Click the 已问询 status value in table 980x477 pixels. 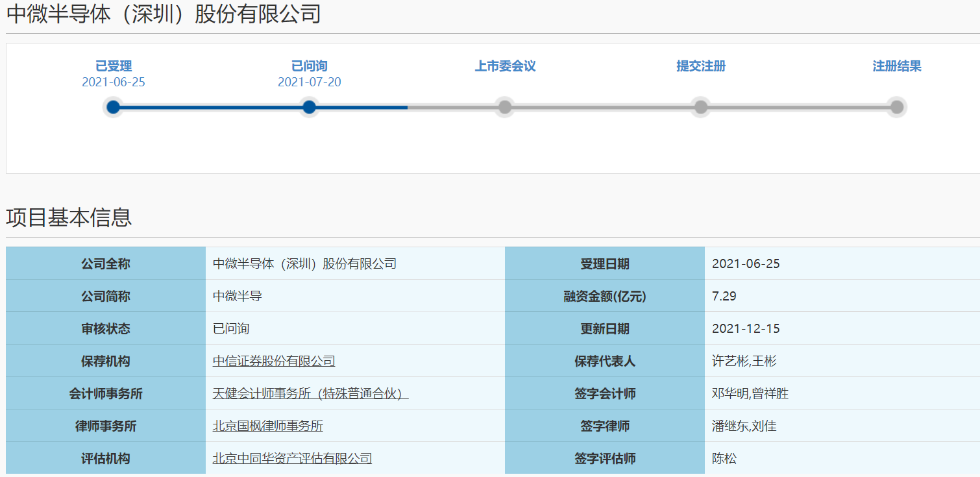pyautogui.click(x=231, y=329)
